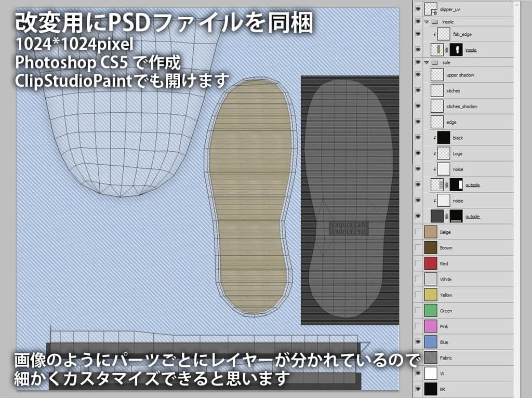
Task: Click the clipping mask arrow on the black layer
Action: coord(435,138)
